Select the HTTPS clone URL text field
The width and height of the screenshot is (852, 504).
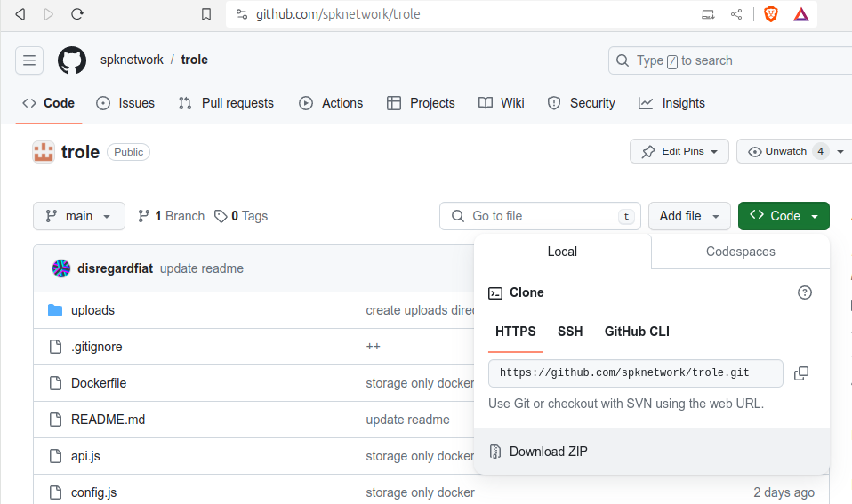pyautogui.click(x=635, y=373)
